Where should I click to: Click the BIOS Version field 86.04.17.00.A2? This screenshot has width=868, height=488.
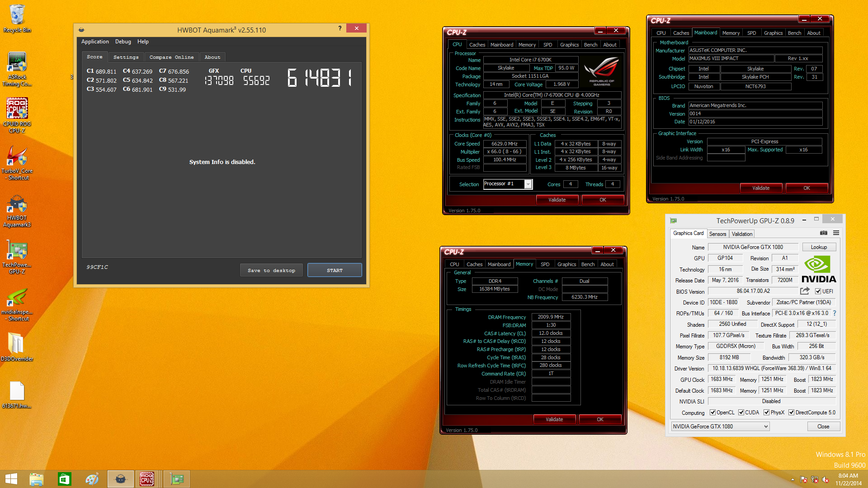[x=753, y=291]
